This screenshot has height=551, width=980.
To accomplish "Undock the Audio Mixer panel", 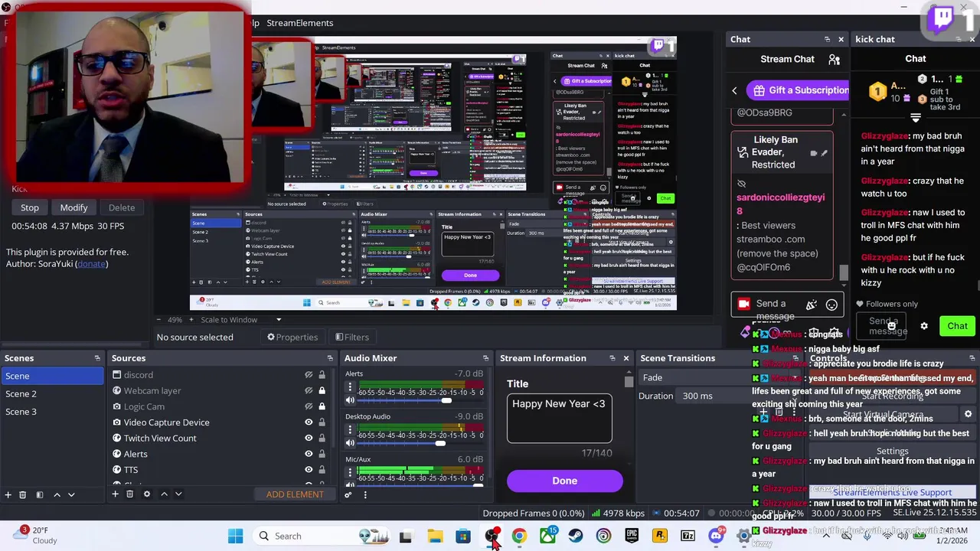I will pyautogui.click(x=485, y=358).
